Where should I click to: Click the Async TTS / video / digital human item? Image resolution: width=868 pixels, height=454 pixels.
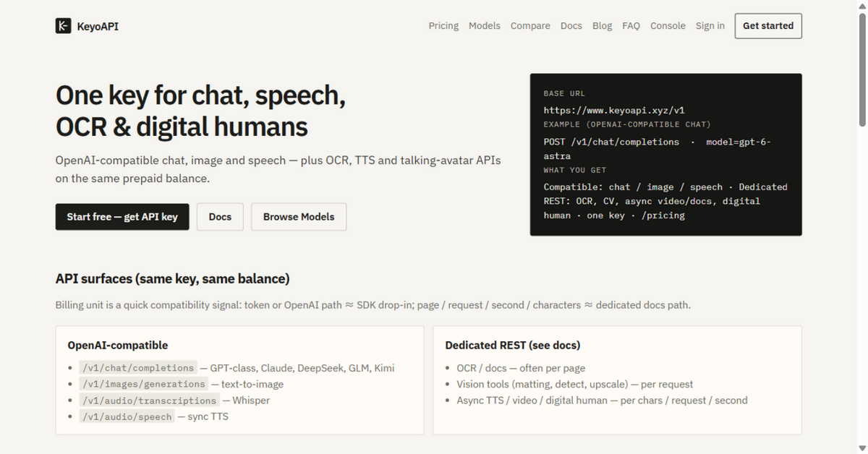pyautogui.click(x=602, y=401)
